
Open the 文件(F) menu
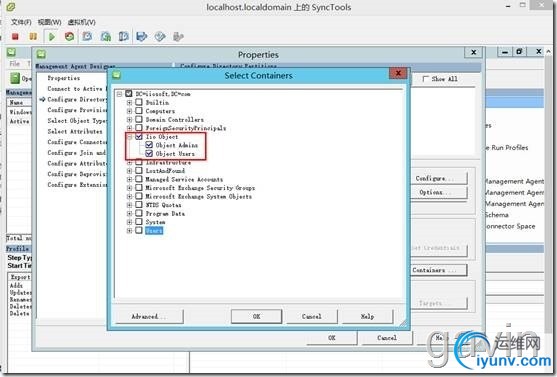pyautogui.click(x=21, y=22)
